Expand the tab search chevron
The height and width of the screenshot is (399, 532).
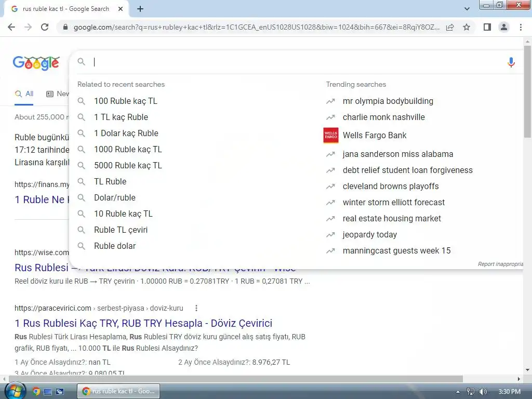(x=467, y=9)
